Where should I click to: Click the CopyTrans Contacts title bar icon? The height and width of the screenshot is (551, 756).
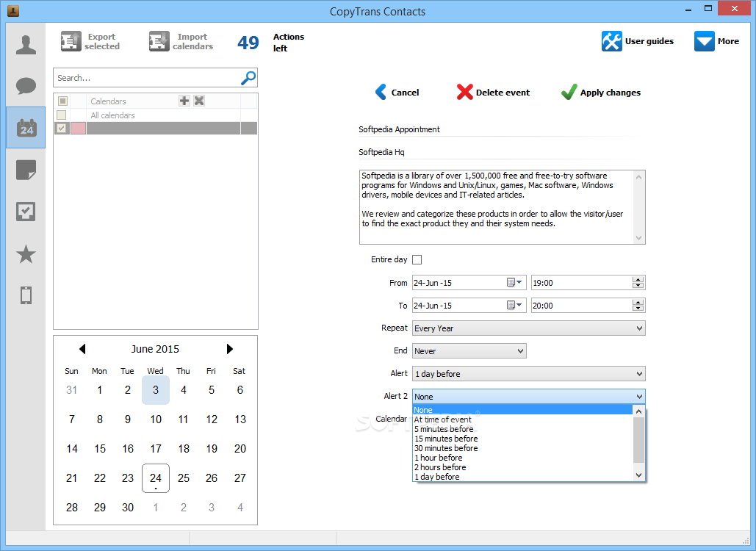coord(13,10)
